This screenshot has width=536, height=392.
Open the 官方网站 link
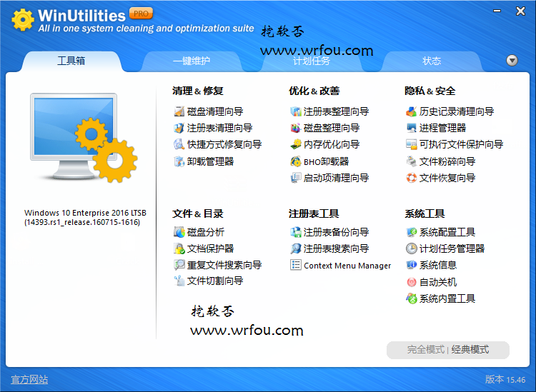[x=29, y=379]
